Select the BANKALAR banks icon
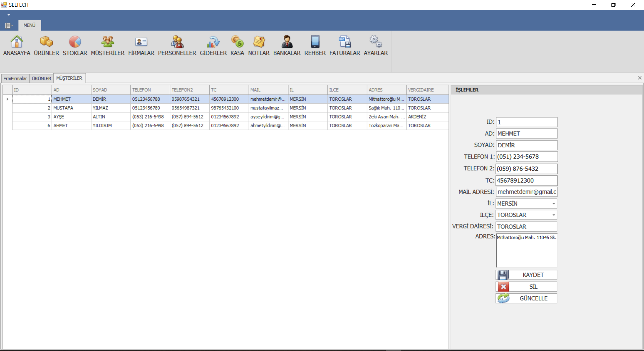The image size is (644, 351). [287, 45]
